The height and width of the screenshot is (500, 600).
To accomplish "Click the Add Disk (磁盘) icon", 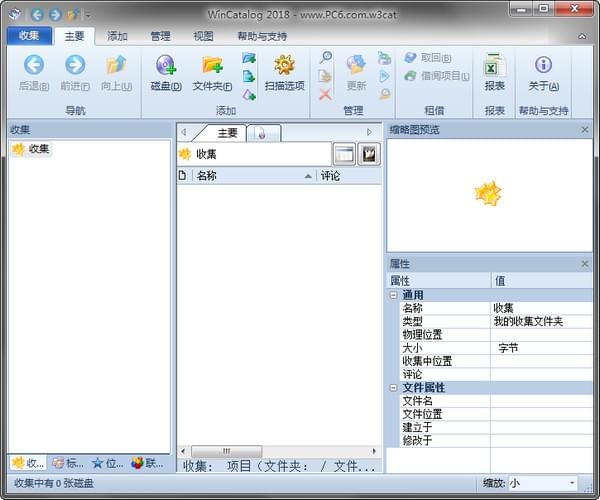I will [165, 67].
